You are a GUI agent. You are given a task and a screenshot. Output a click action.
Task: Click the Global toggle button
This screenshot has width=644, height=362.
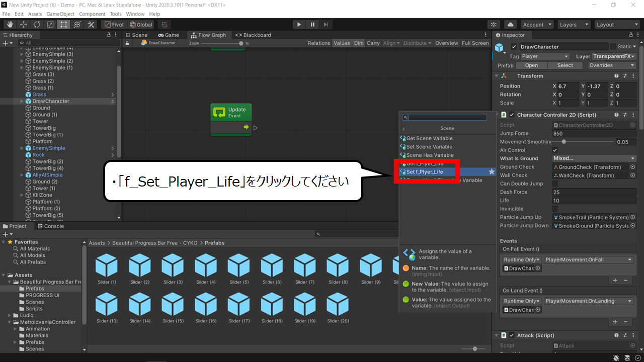point(141,25)
